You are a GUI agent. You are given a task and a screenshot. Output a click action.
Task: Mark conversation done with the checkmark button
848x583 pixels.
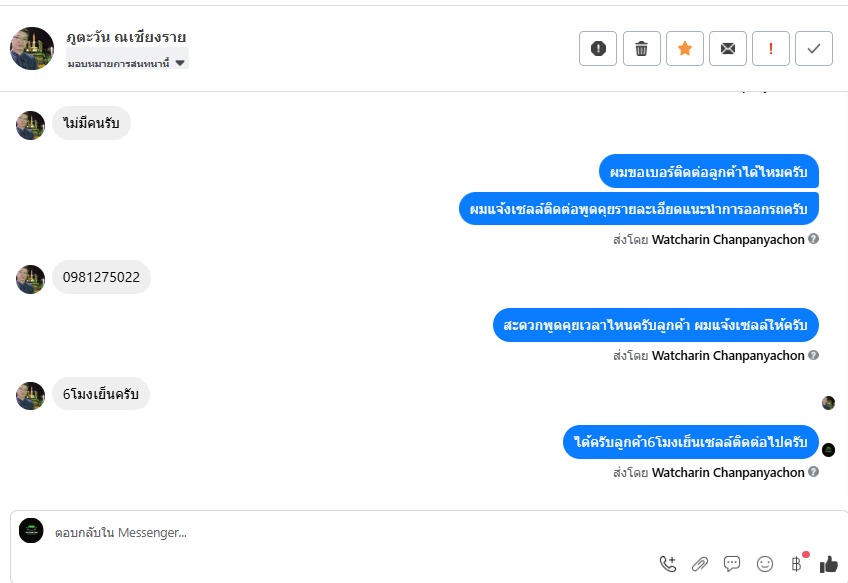point(814,49)
